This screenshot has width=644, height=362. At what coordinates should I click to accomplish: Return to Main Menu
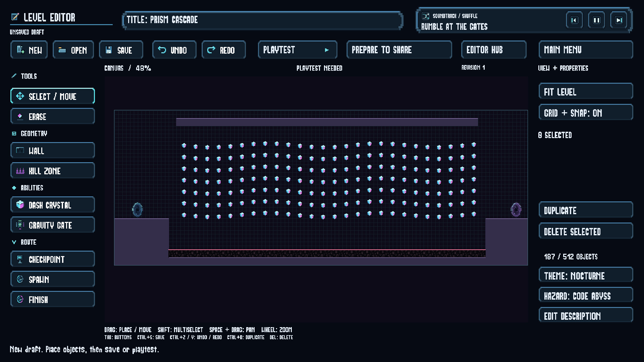click(586, 50)
